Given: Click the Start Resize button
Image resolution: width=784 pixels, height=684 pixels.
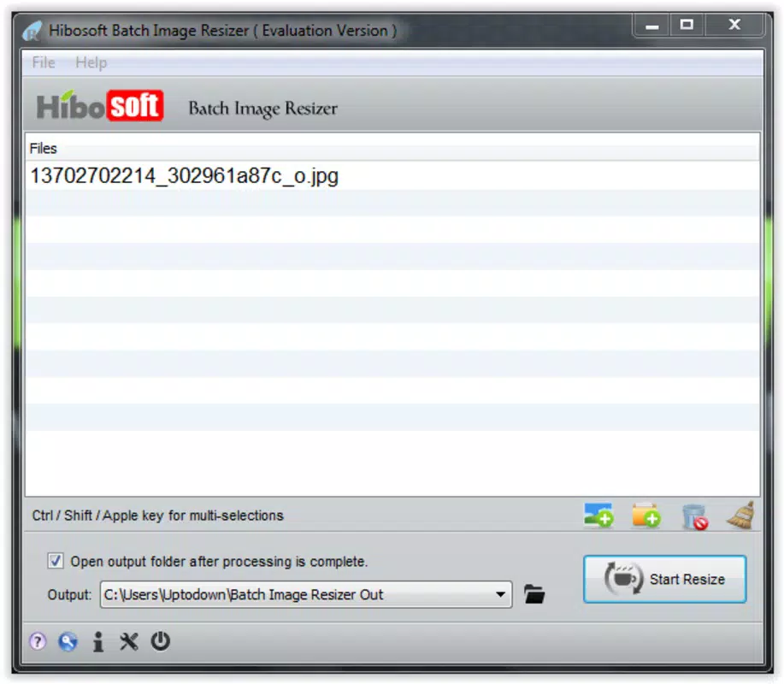Looking at the screenshot, I should pyautogui.click(x=664, y=579).
